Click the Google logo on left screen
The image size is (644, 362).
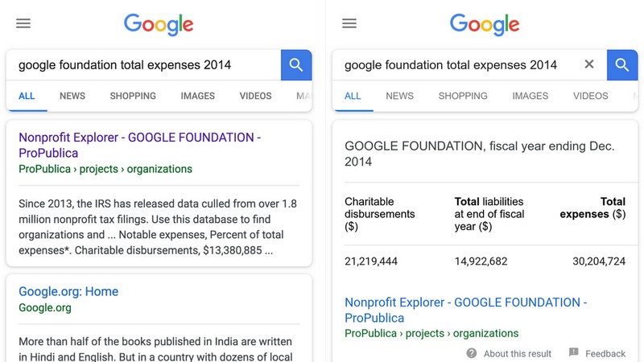click(159, 24)
